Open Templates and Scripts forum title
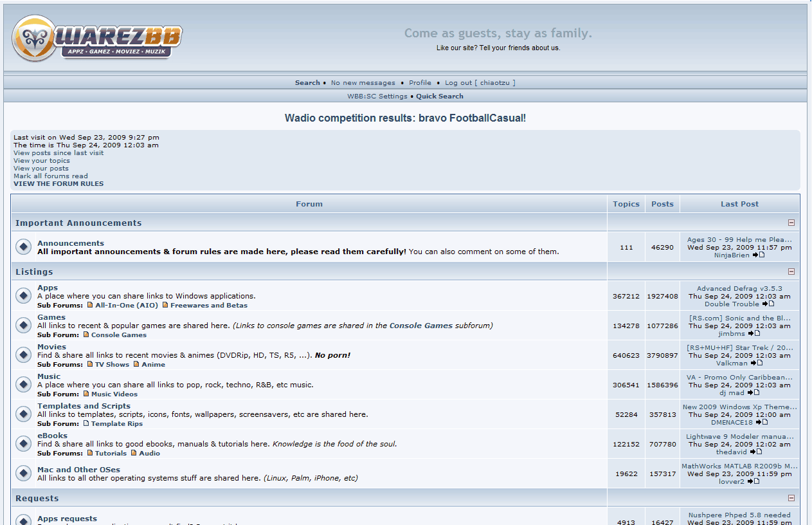812x525 pixels. tap(84, 406)
